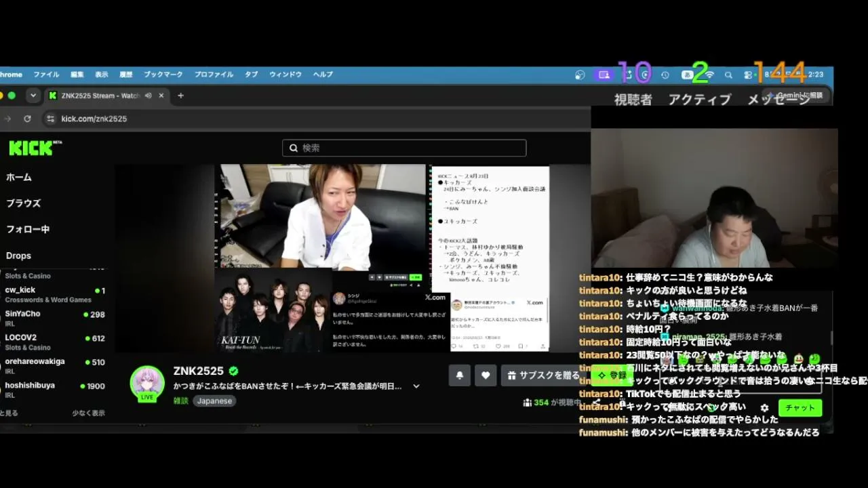Expand the tab search chevron in Chrome
The width and height of the screenshot is (868, 488).
point(33,96)
